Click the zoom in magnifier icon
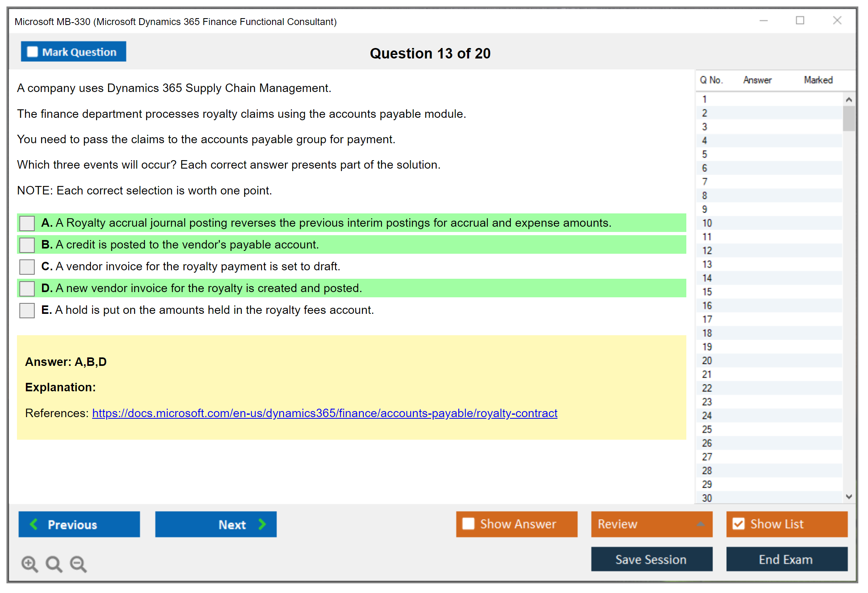Screen dimensions: 868x593 coord(29,564)
